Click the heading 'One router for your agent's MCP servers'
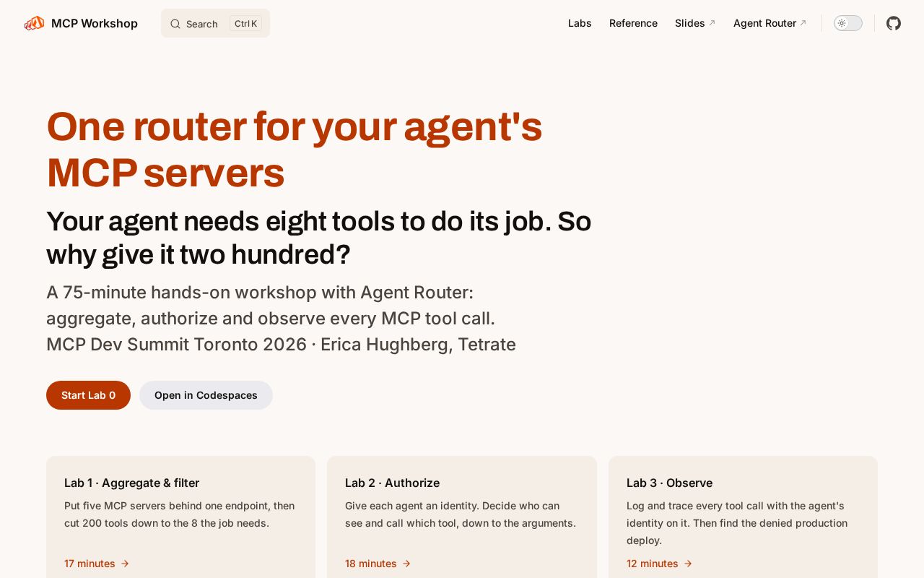 tap(294, 150)
